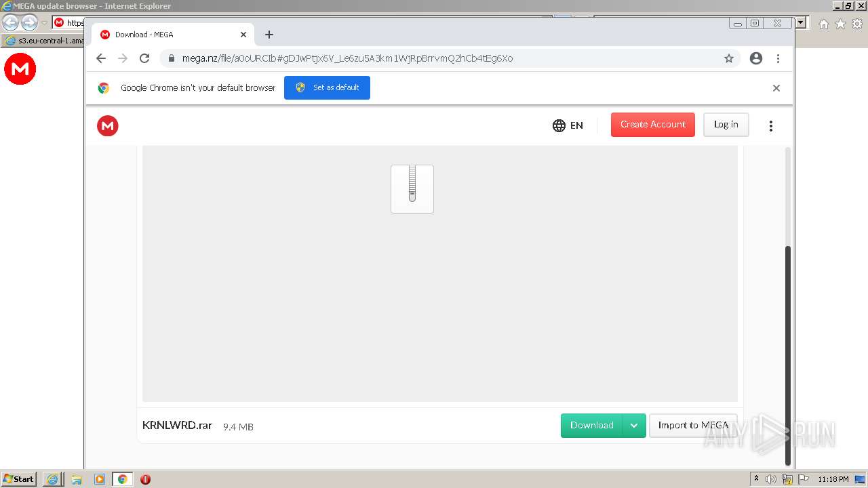Click the Log in button
Screen dimensions: 868x488
pos(726,125)
